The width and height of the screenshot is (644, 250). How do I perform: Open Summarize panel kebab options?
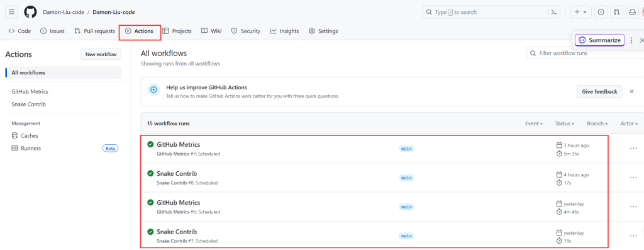(x=631, y=40)
